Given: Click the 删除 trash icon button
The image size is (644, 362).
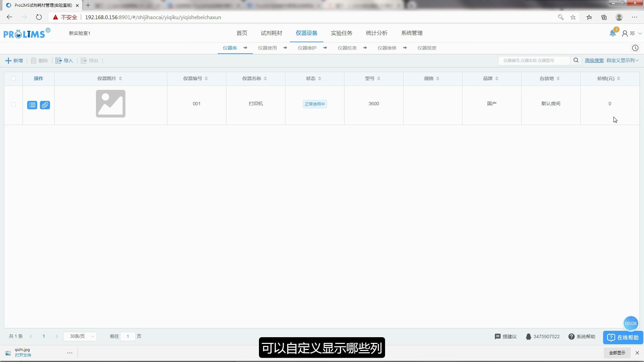Looking at the screenshot, I should (x=39, y=61).
